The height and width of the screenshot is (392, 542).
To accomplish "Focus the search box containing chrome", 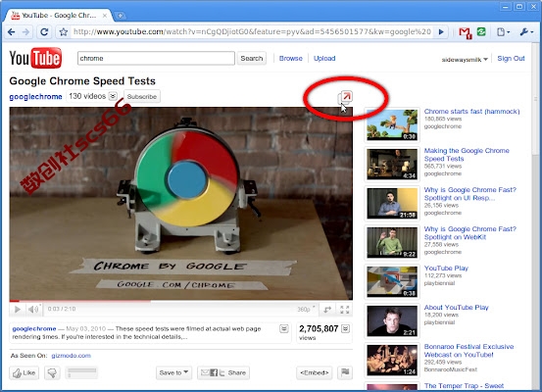I will [x=156, y=58].
